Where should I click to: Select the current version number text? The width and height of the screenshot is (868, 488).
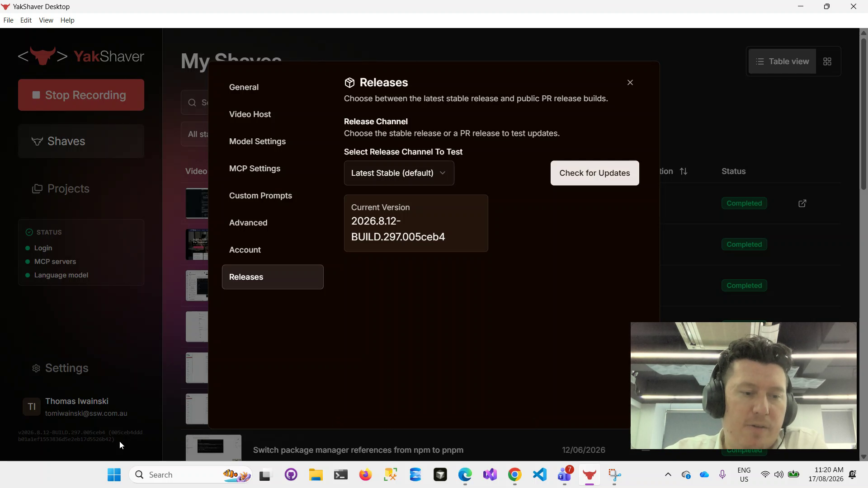point(398,229)
